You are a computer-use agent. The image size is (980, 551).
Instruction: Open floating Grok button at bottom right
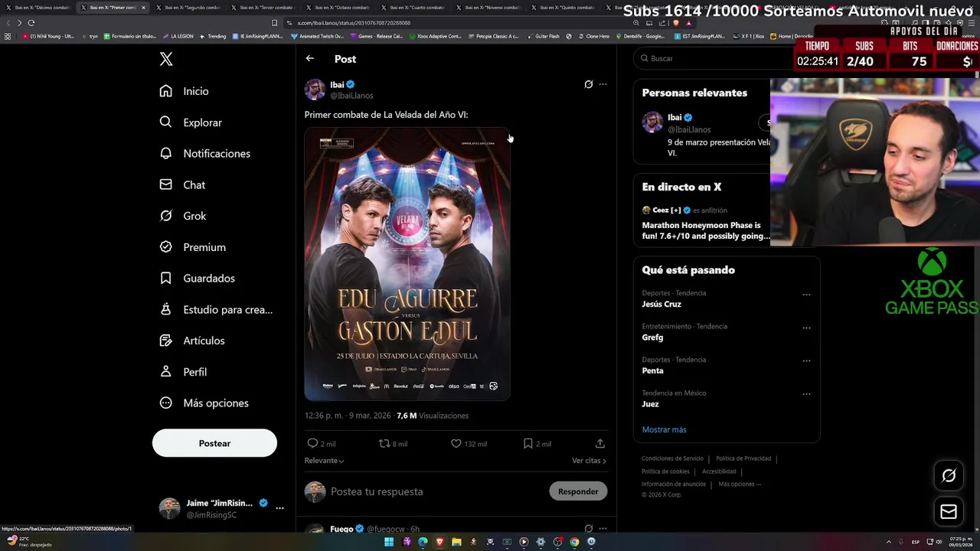[x=949, y=476]
